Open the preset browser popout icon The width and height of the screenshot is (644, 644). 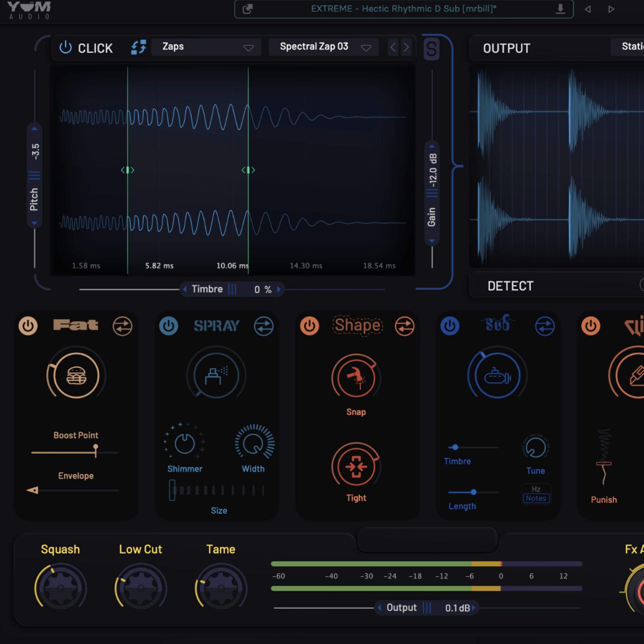click(x=248, y=9)
